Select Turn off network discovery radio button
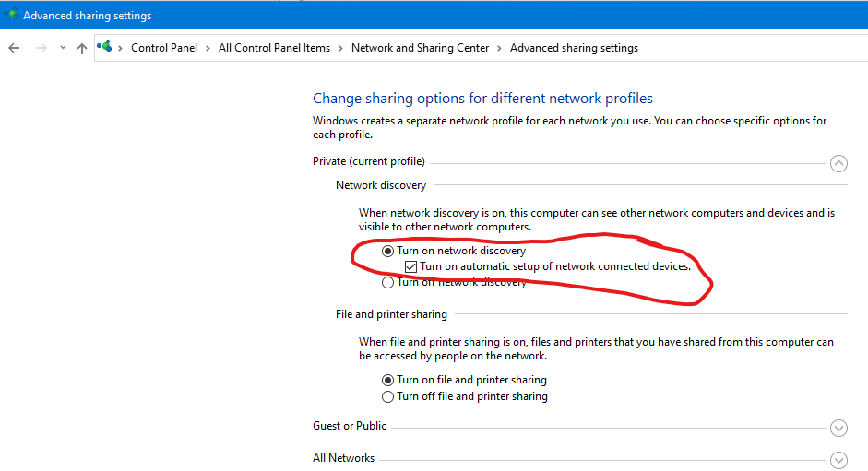The image size is (868, 471). pyautogui.click(x=387, y=283)
